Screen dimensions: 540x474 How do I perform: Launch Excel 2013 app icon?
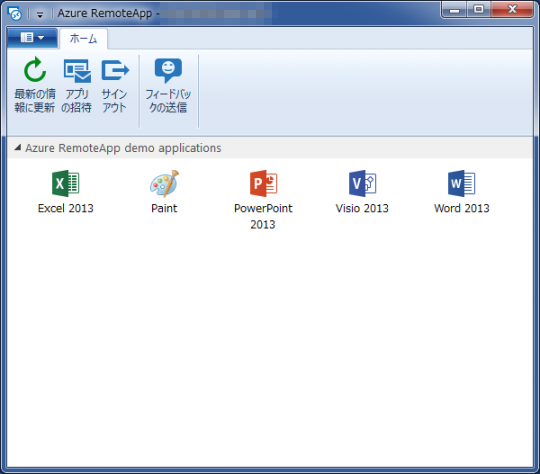65,183
